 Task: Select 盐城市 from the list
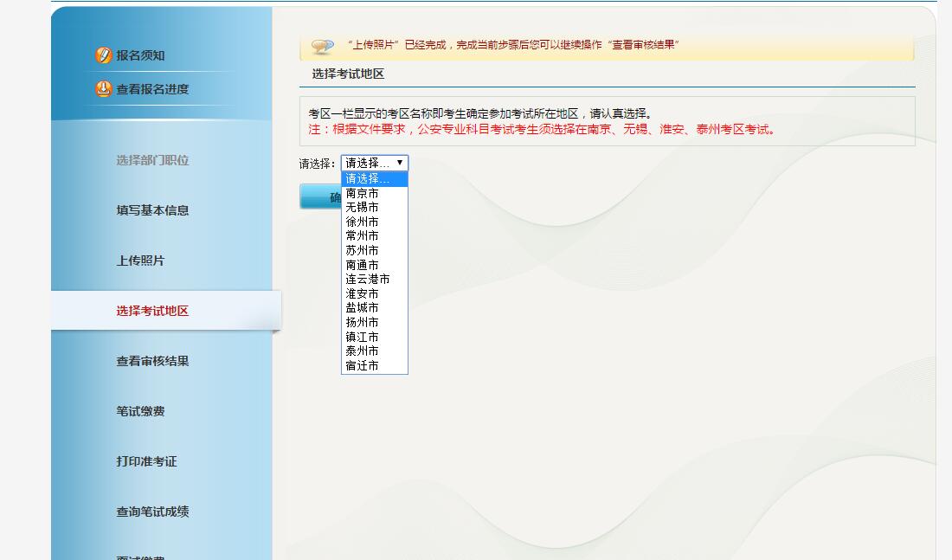[x=375, y=308]
